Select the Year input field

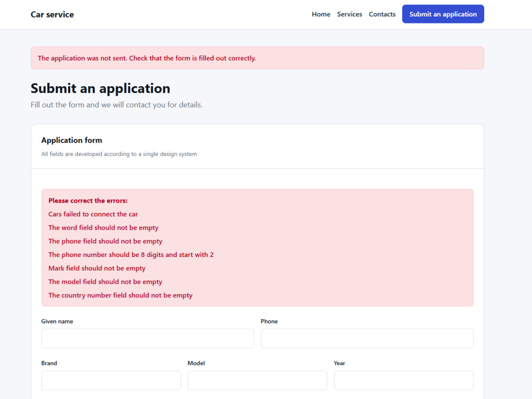pyautogui.click(x=403, y=380)
